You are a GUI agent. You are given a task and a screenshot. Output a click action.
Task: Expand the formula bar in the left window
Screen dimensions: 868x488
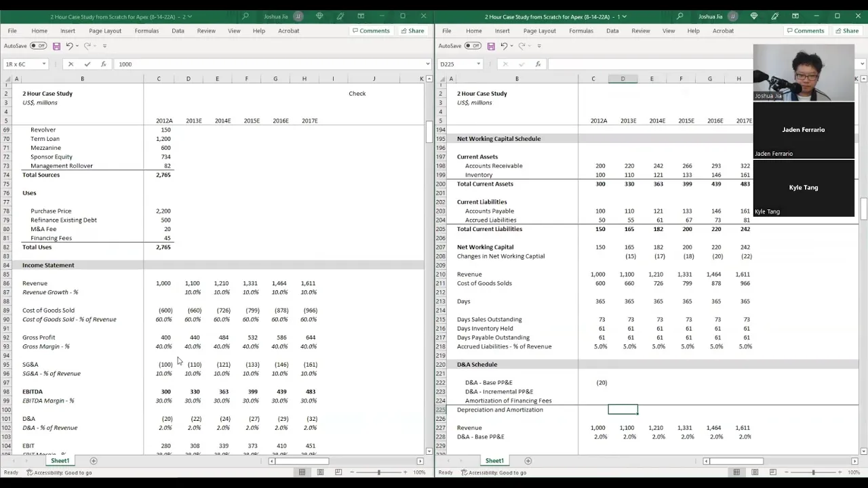click(x=427, y=64)
